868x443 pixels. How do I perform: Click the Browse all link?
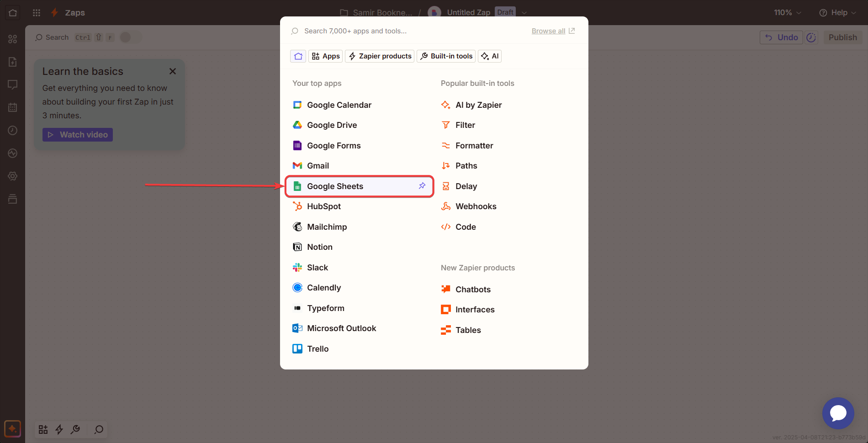point(548,31)
